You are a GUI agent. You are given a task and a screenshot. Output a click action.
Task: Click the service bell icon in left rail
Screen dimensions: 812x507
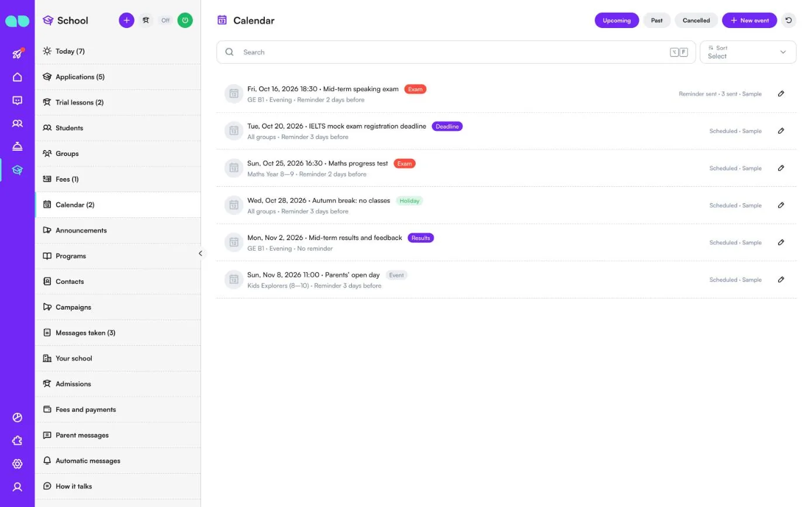pyautogui.click(x=18, y=147)
